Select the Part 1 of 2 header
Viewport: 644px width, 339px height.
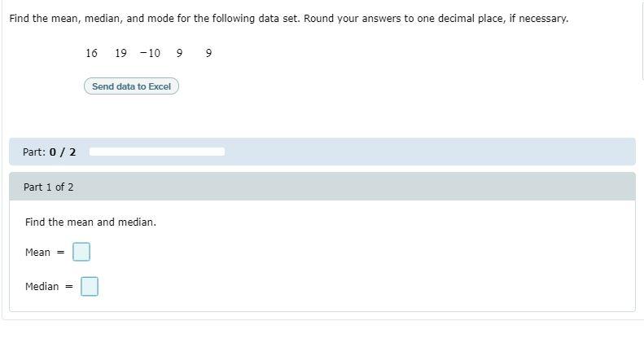tap(322, 187)
